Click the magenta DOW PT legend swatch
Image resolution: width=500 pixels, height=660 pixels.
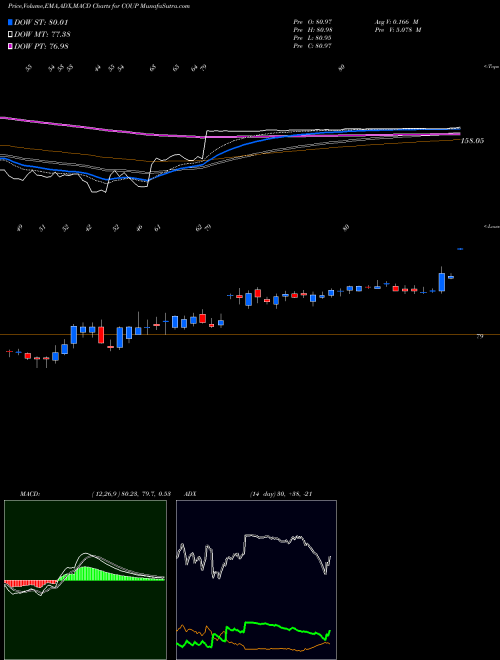(x=11, y=46)
